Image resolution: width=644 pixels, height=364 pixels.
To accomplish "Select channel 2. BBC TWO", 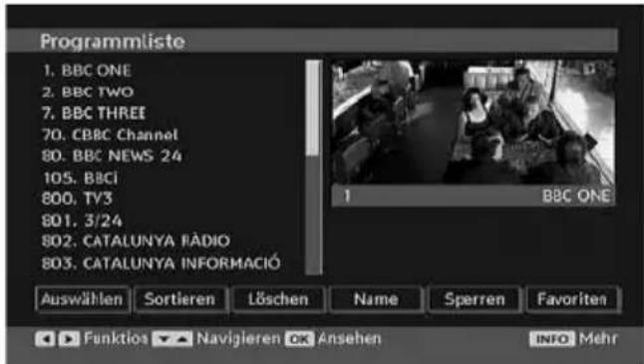I will pyautogui.click(x=88, y=92).
